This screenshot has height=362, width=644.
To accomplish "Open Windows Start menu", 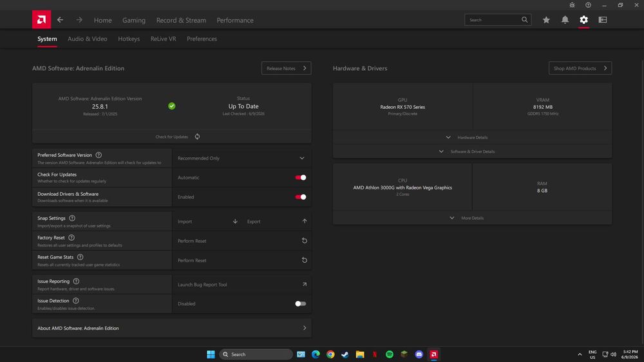I will point(211,354).
